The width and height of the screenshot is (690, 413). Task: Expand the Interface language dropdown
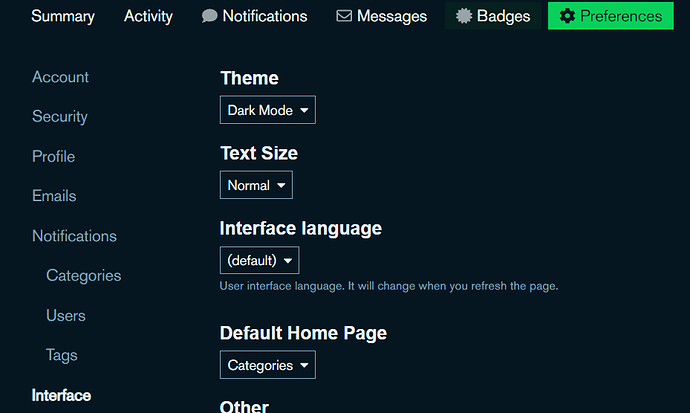(258, 261)
